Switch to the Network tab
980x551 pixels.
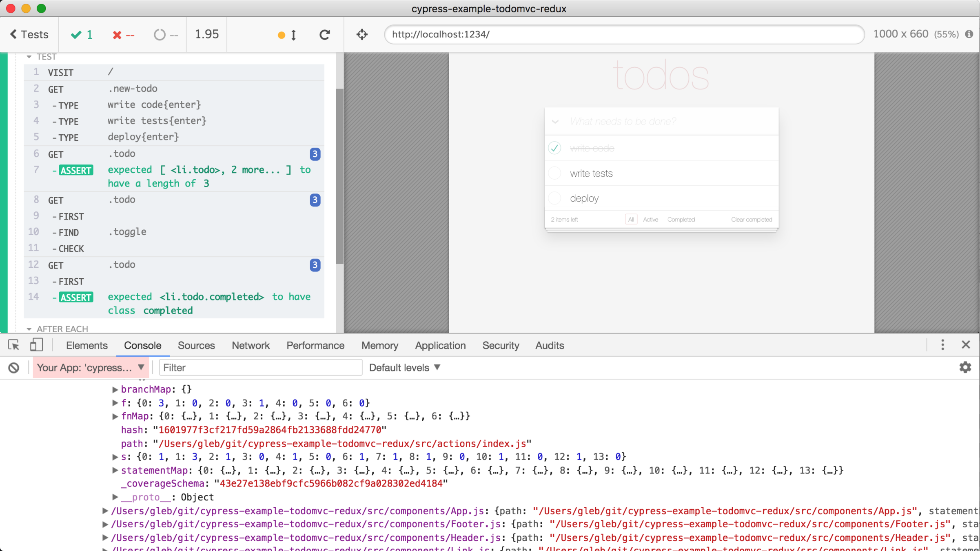coord(251,346)
